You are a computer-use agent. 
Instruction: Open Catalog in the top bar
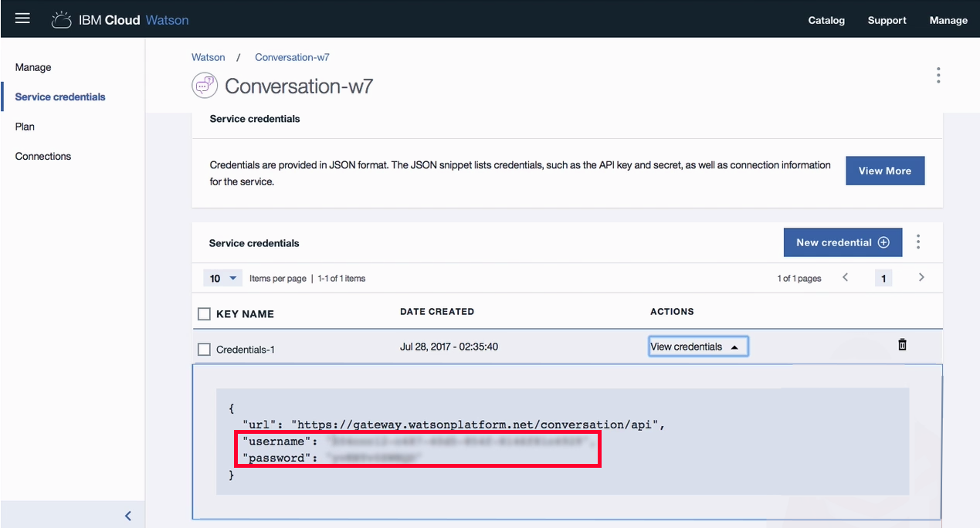coord(826,20)
